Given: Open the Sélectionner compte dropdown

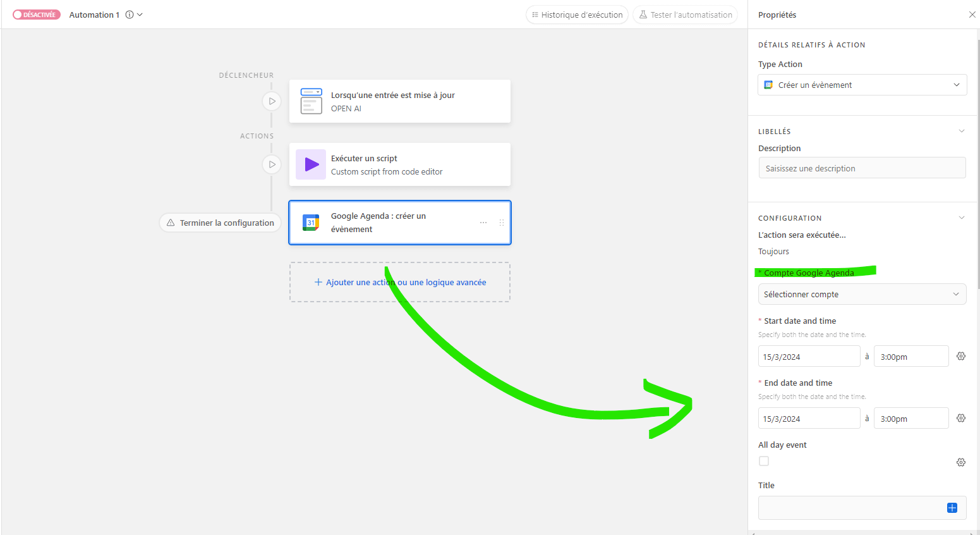Looking at the screenshot, I should (862, 294).
